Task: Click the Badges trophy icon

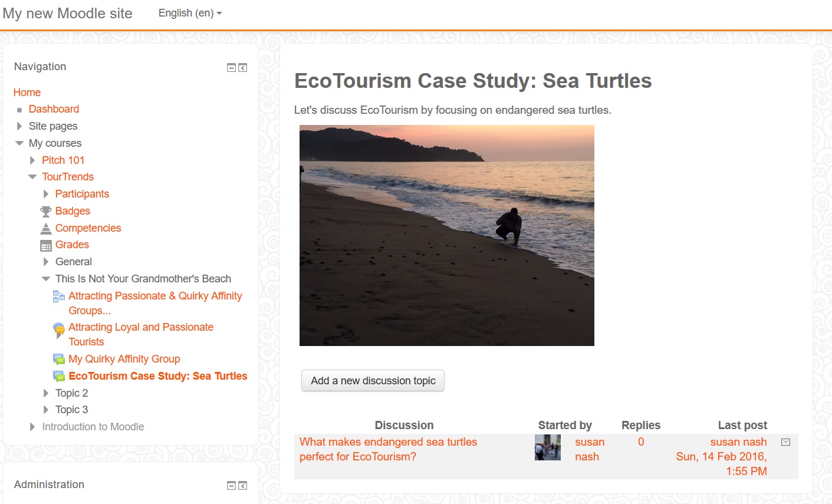Action: [x=46, y=211]
